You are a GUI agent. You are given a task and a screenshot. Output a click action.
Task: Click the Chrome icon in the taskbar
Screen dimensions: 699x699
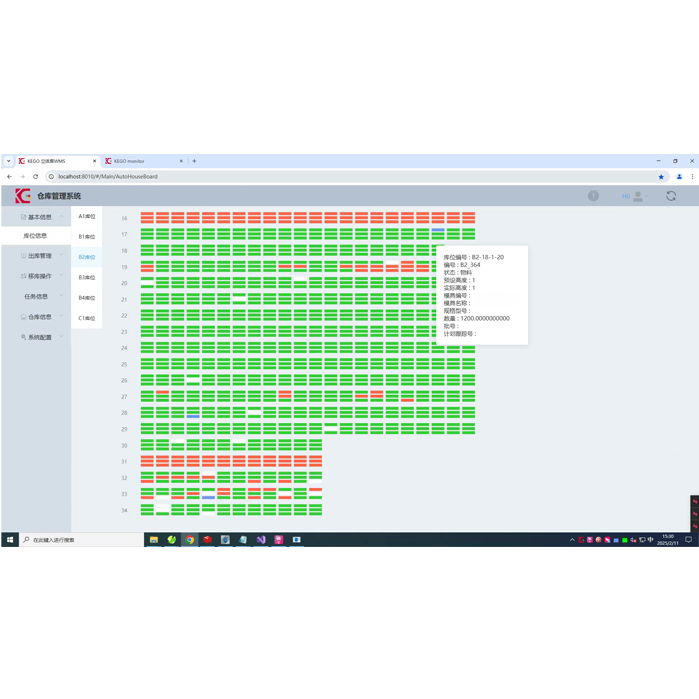click(x=189, y=540)
